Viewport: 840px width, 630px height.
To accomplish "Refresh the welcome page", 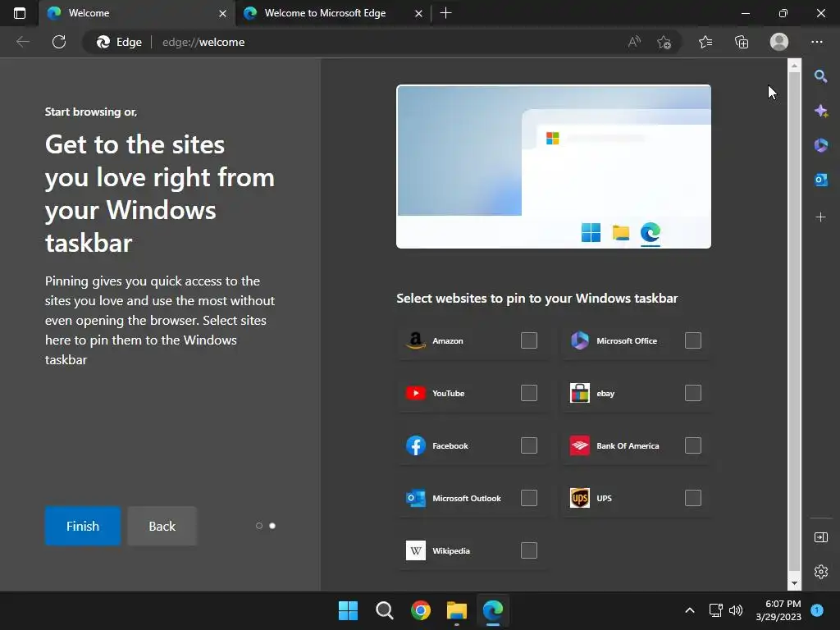I will [59, 42].
